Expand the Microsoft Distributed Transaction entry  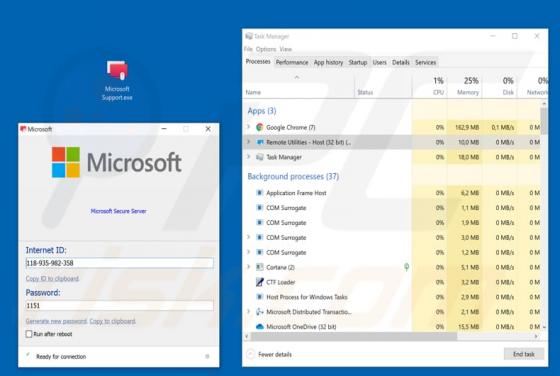(x=249, y=311)
